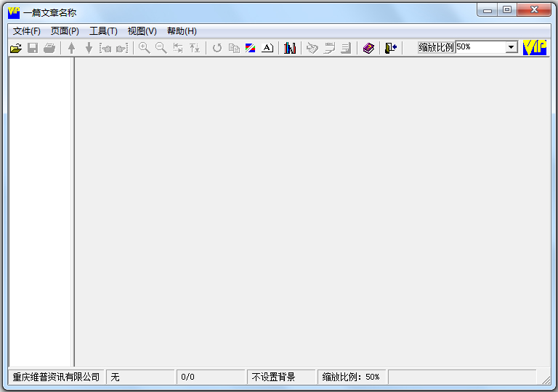Click the 50% zoom ratio field
The image size is (558, 392).
tap(480, 47)
